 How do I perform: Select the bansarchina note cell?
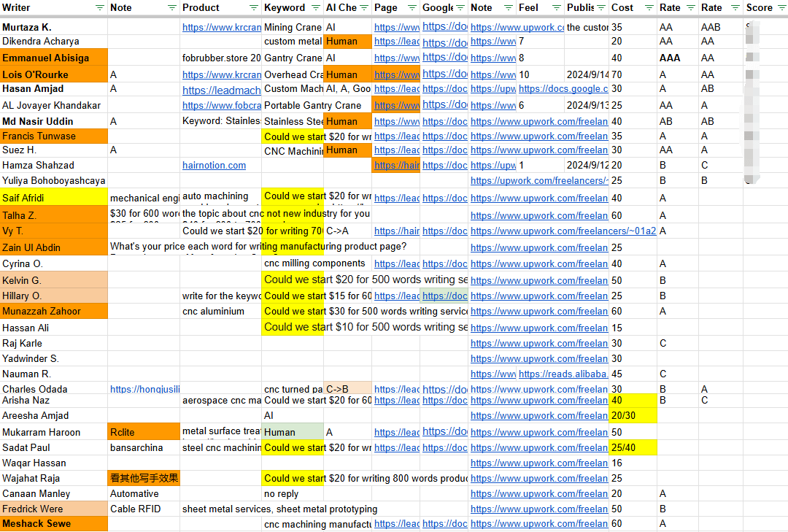tap(144, 447)
